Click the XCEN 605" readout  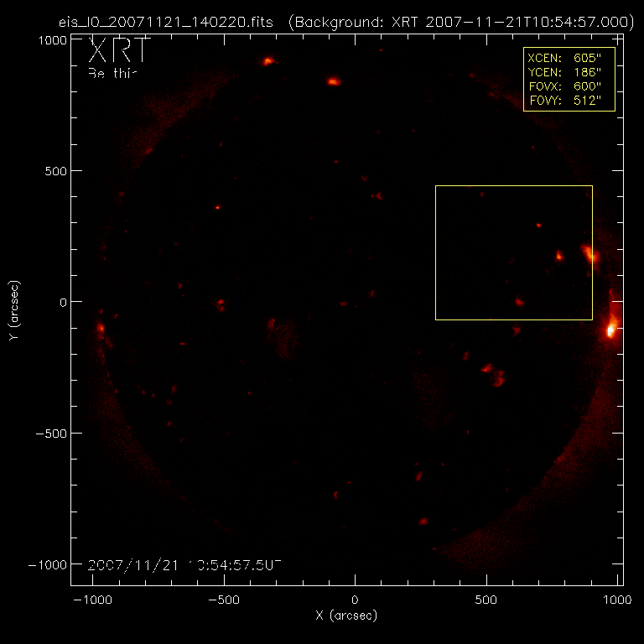[x=569, y=57]
